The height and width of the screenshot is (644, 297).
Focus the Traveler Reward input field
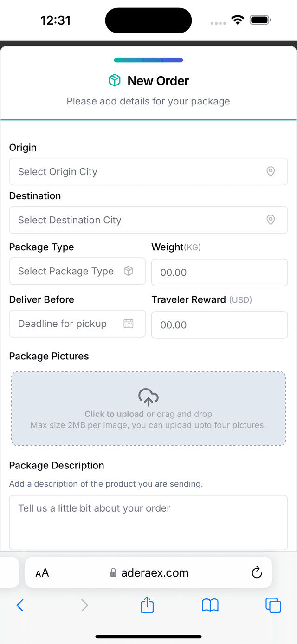click(x=220, y=325)
